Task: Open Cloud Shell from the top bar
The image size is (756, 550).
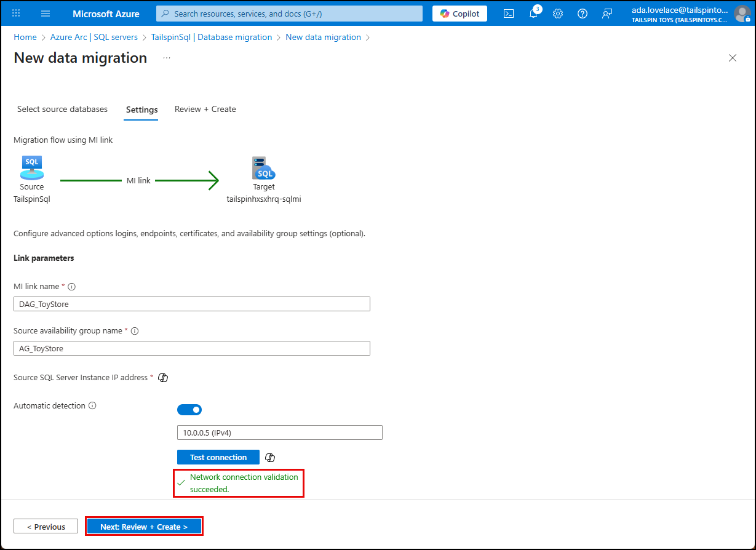Action: click(509, 14)
